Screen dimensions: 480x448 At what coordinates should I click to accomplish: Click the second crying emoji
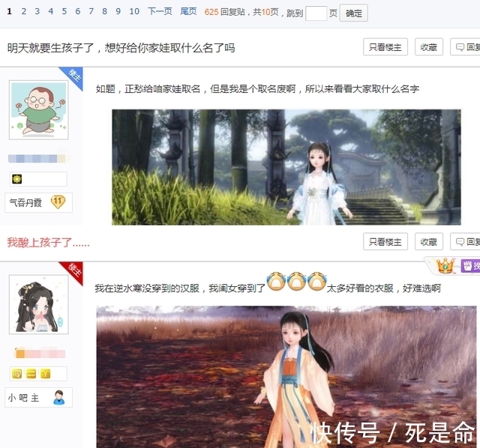296,281
